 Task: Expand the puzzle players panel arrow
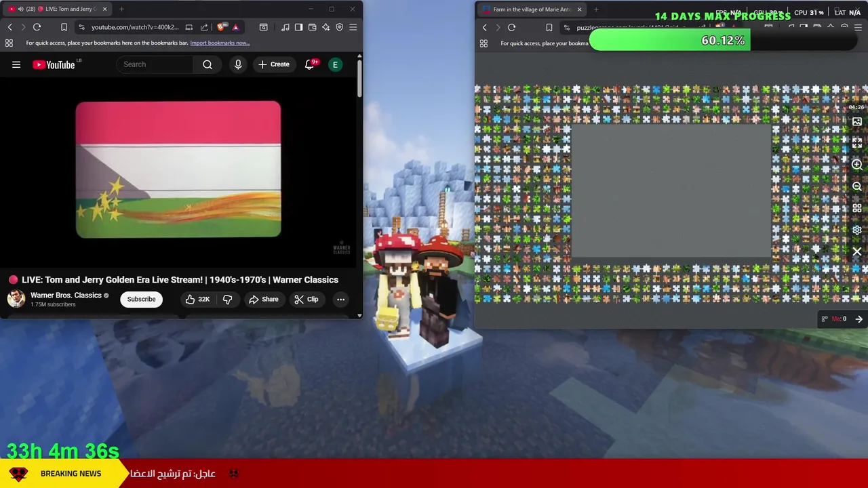click(x=859, y=319)
